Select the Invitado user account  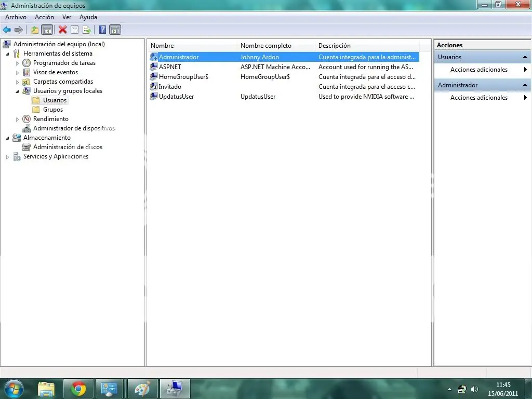(x=170, y=87)
